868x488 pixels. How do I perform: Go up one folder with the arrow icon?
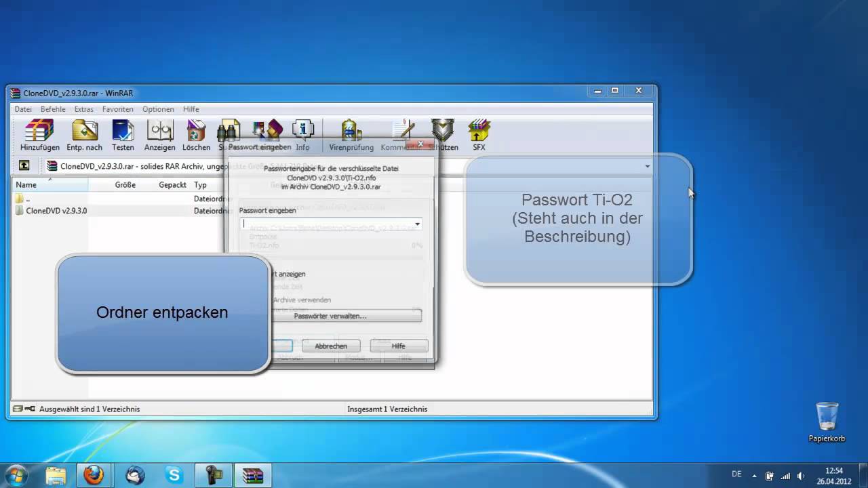(x=24, y=165)
